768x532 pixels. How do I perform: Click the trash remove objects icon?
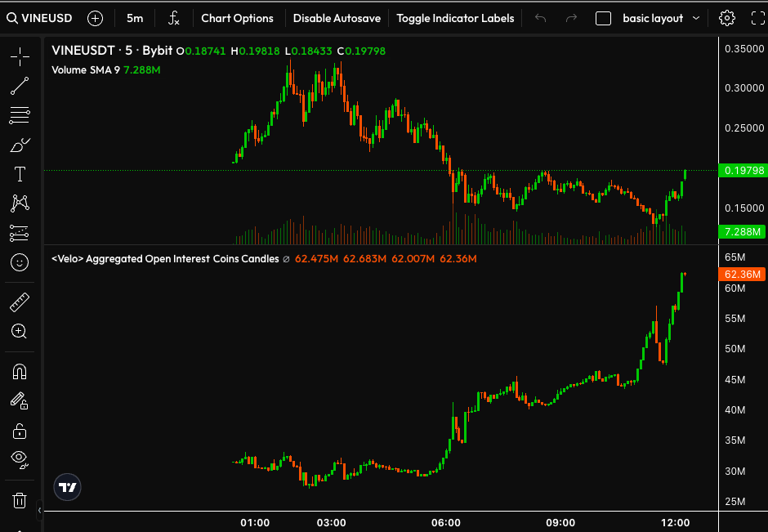point(20,501)
